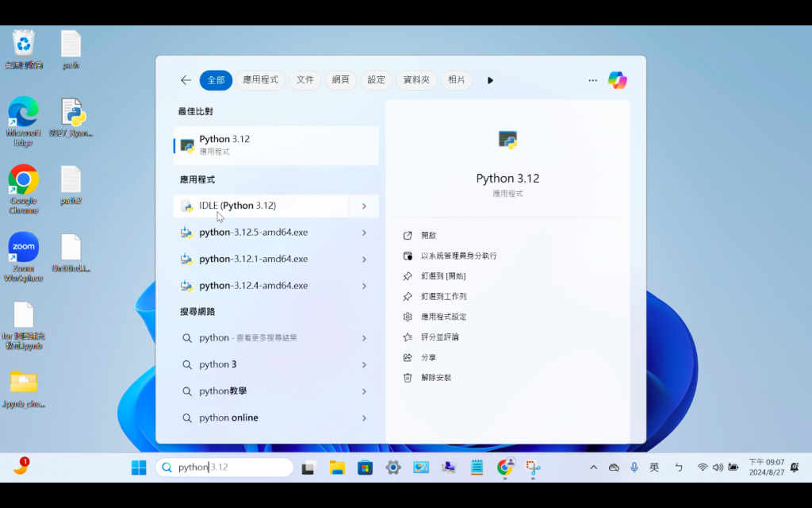The width and height of the screenshot is (812, 508).
Task: Click the large Python 3.12 icon in details pane
Action: (x=507, y=140)
